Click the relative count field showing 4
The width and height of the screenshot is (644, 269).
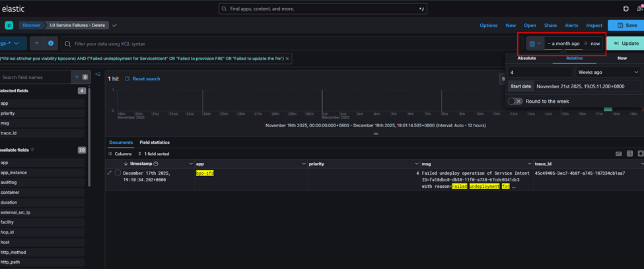(x=540, y=73)
